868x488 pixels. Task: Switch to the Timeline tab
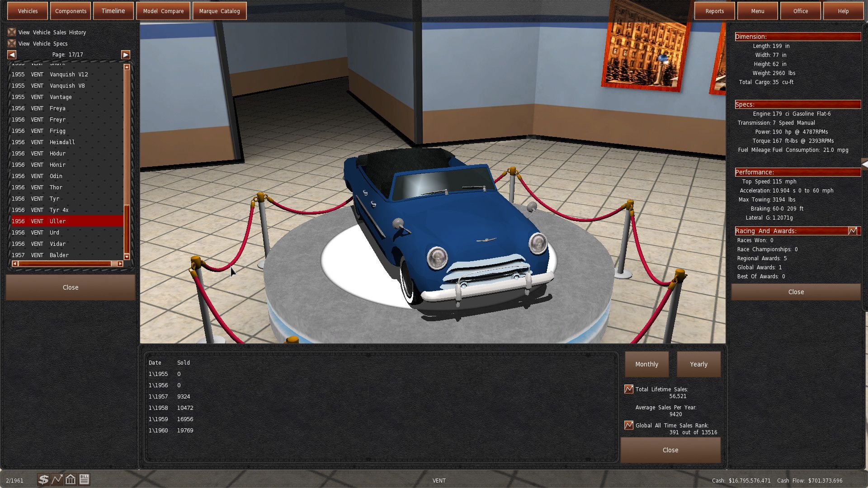click(113, 10)
